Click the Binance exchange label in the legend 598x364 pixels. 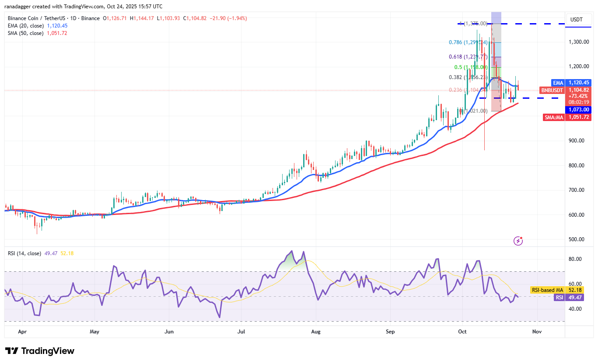point(91,18)
